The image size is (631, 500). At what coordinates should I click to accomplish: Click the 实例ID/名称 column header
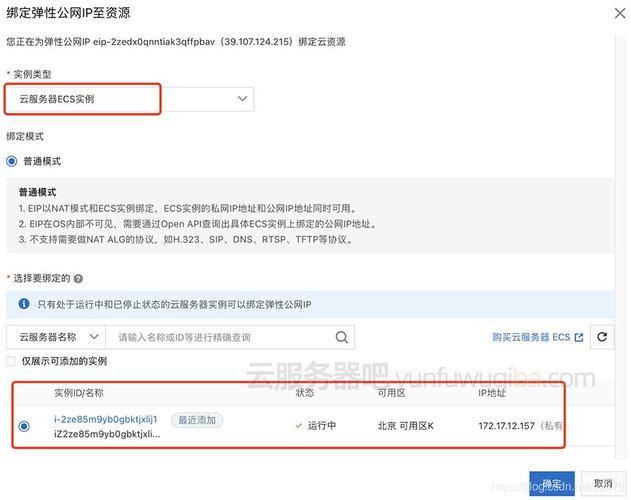click(x=79, y=393)
